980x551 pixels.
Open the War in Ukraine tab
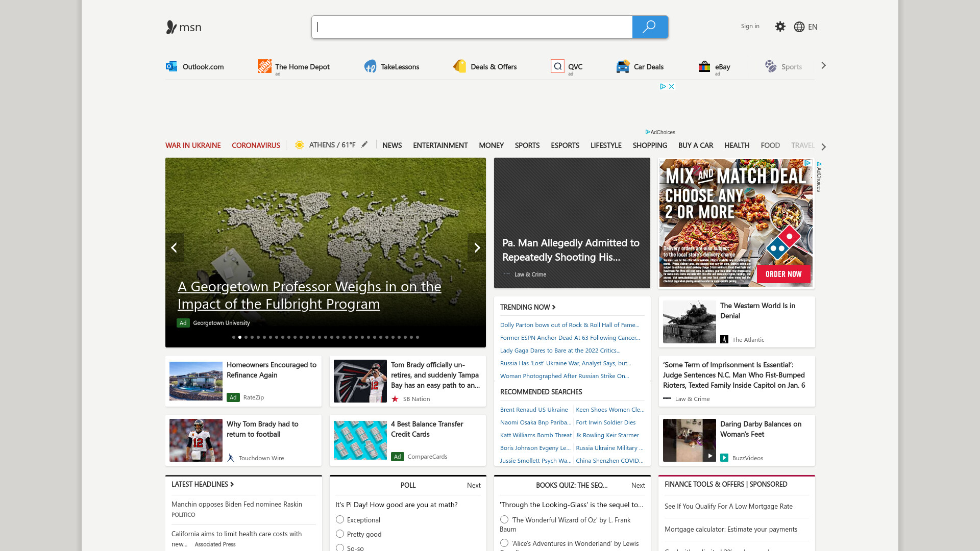193,145
